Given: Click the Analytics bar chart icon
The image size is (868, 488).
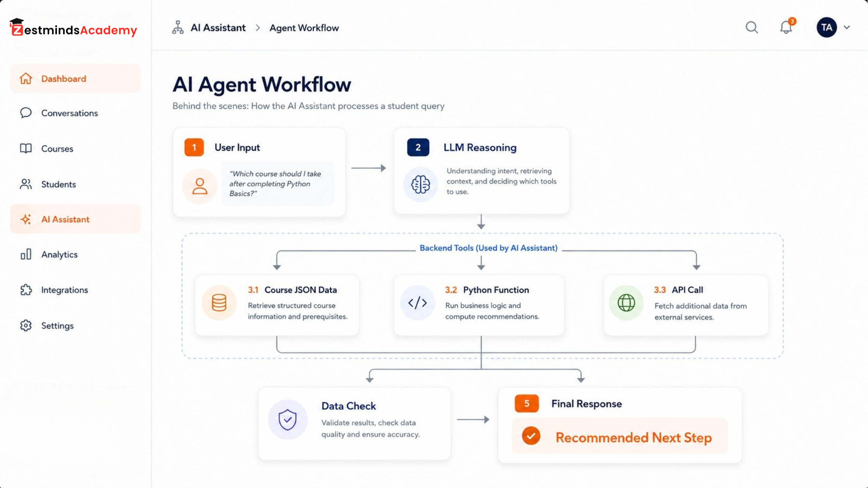Looking at the screenshot, I should [26, 254].
